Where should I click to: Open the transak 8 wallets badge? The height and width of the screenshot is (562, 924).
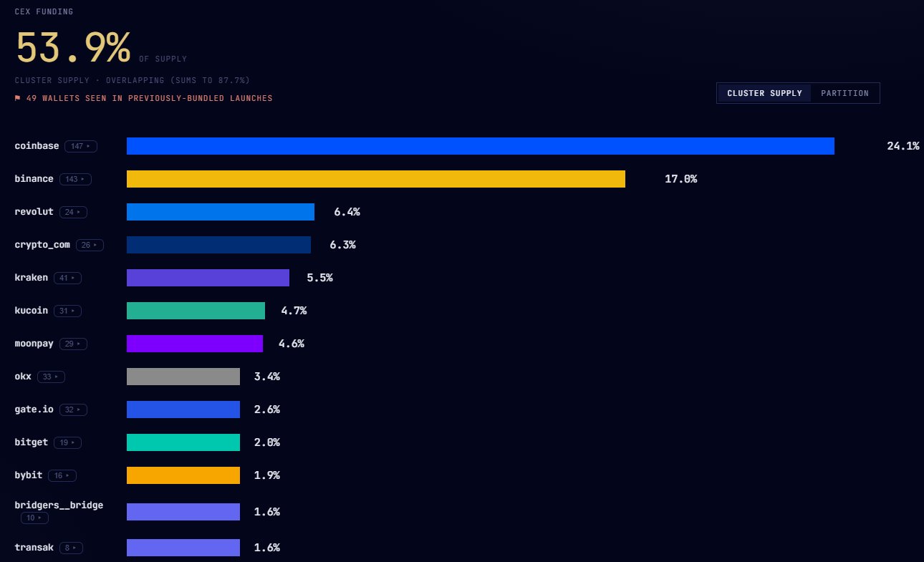coord(71,548)
